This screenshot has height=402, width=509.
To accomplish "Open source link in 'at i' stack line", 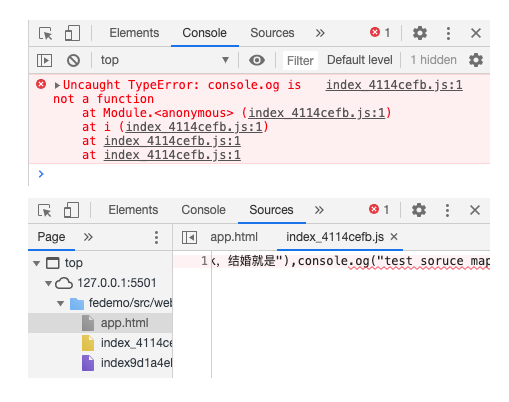I will point(194,127).
